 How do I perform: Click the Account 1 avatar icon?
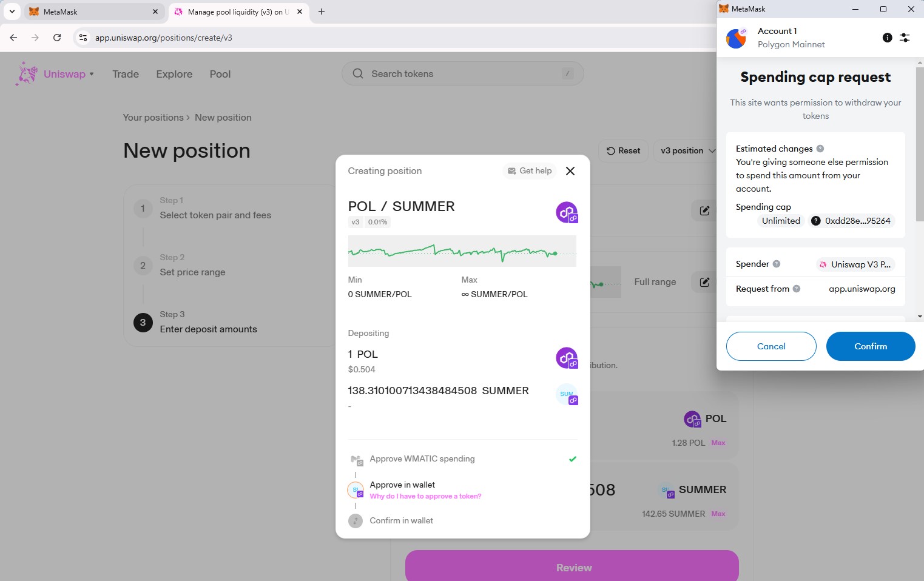click(737, 38)
